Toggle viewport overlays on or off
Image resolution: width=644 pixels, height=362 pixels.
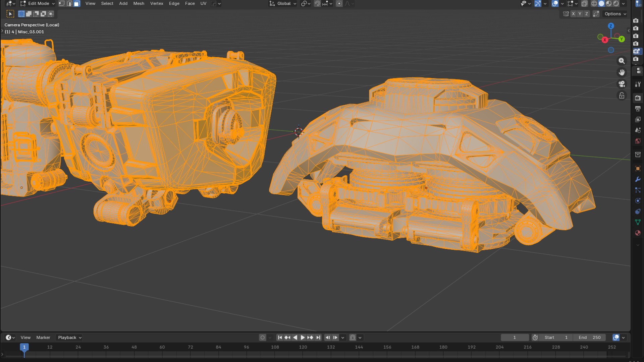(555, 4)
